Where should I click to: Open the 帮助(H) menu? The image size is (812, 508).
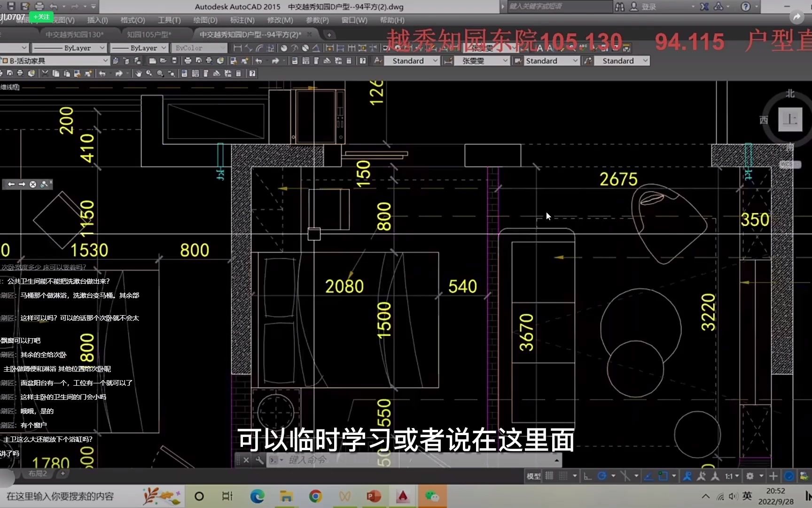pos(392,20)
